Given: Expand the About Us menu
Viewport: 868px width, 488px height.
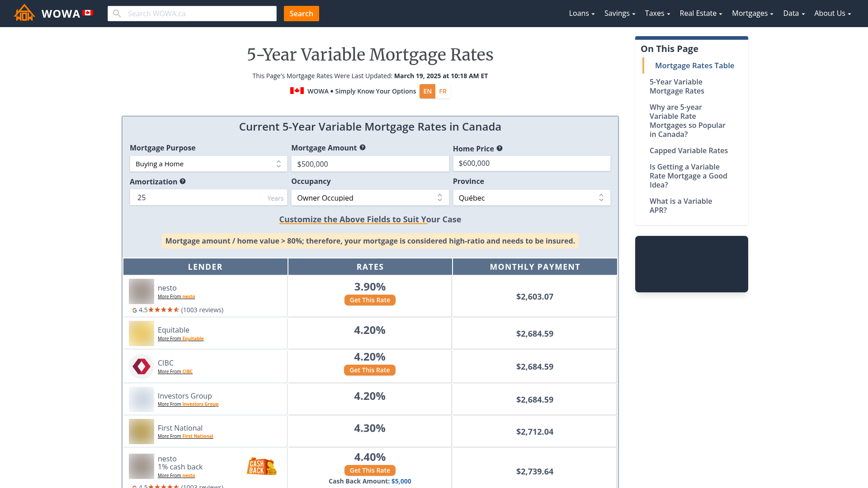Looking at the screenshot, I should click(833, 14).
